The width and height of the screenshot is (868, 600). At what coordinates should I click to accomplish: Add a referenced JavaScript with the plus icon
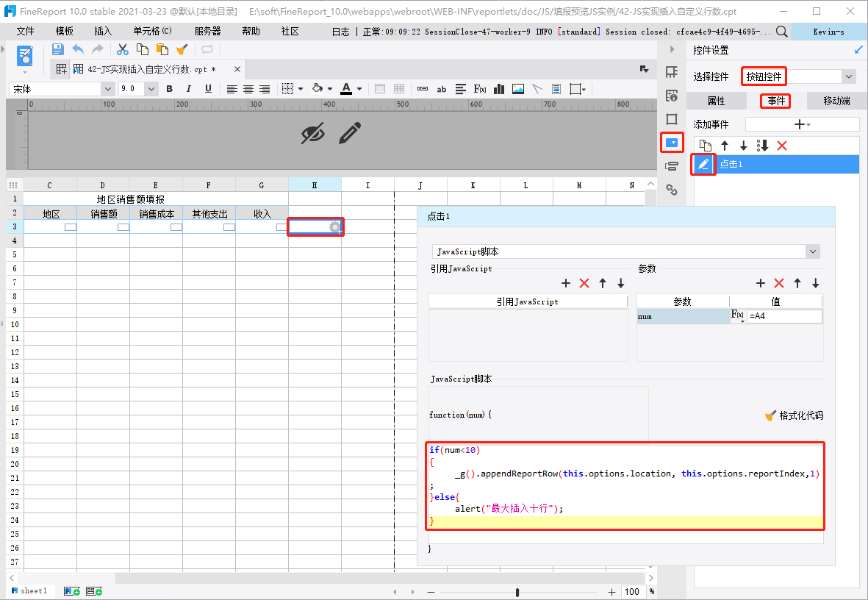(566, 283)
